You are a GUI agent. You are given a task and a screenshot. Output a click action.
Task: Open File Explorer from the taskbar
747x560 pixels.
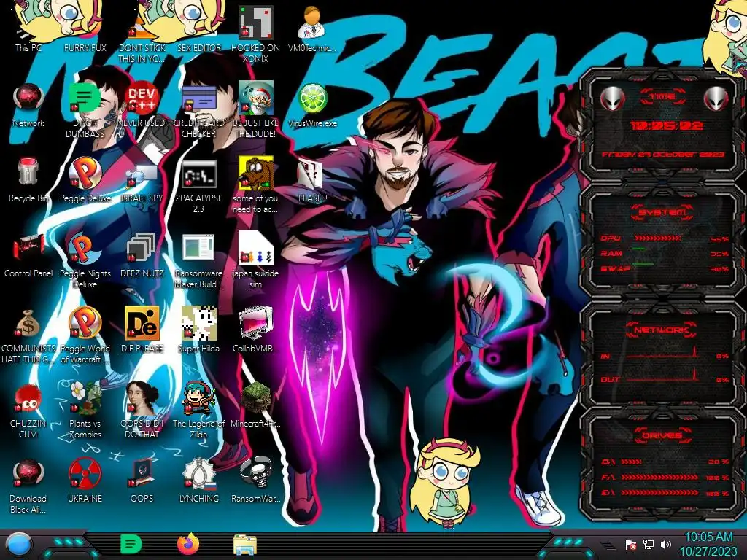[245, 545]
